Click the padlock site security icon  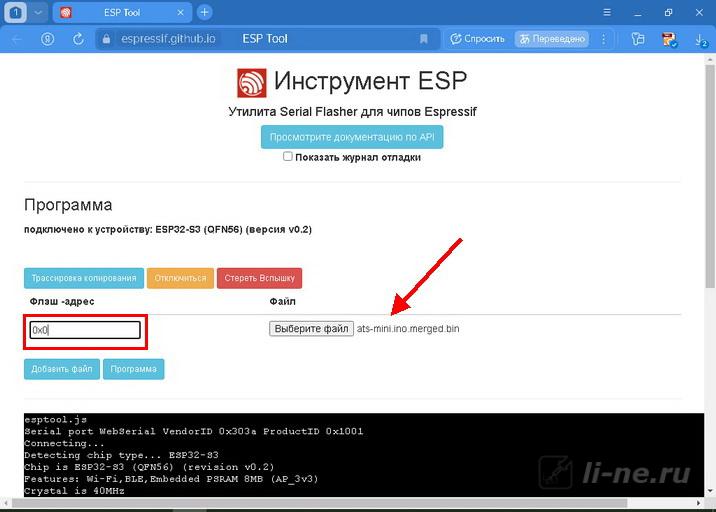tap(106, 39)
